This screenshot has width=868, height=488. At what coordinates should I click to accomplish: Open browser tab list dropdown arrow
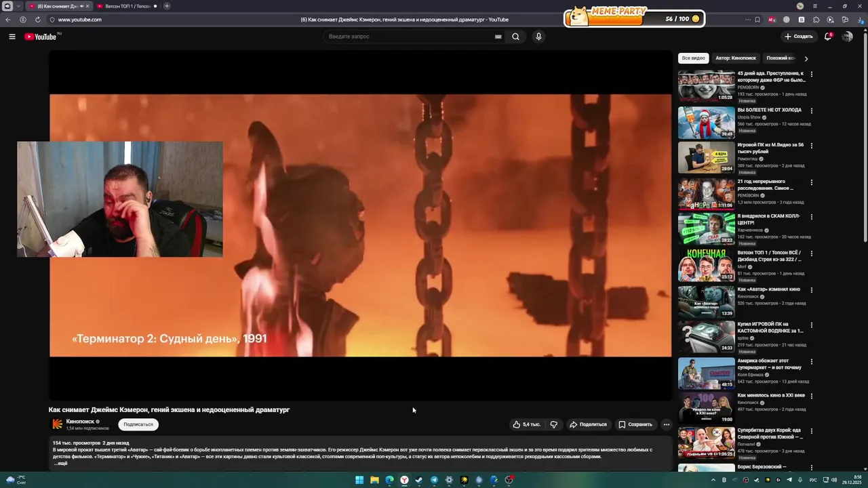pyautogui.click(x=18, y=6)
